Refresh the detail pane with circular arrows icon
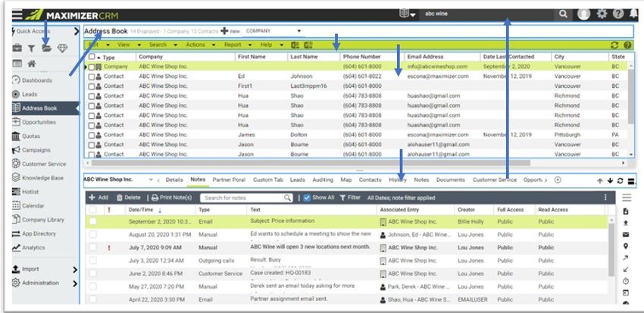644x313 pixels. (x=621, y=180)
